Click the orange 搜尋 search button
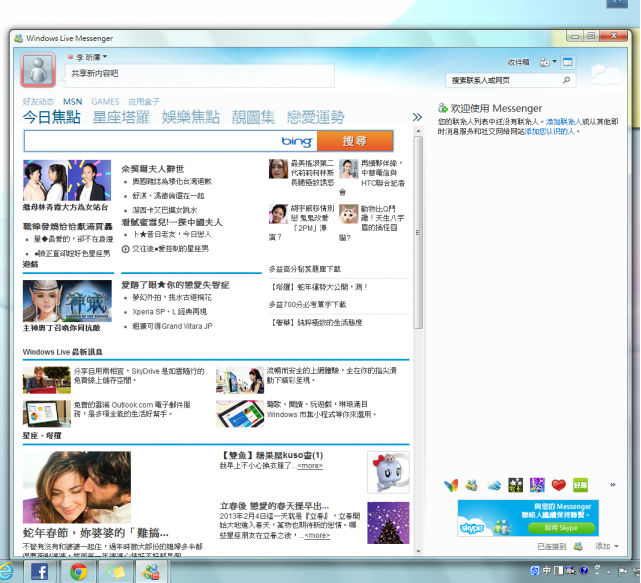Screen dimensions: 641x583 pyautogui.click(x=355, y=141)
